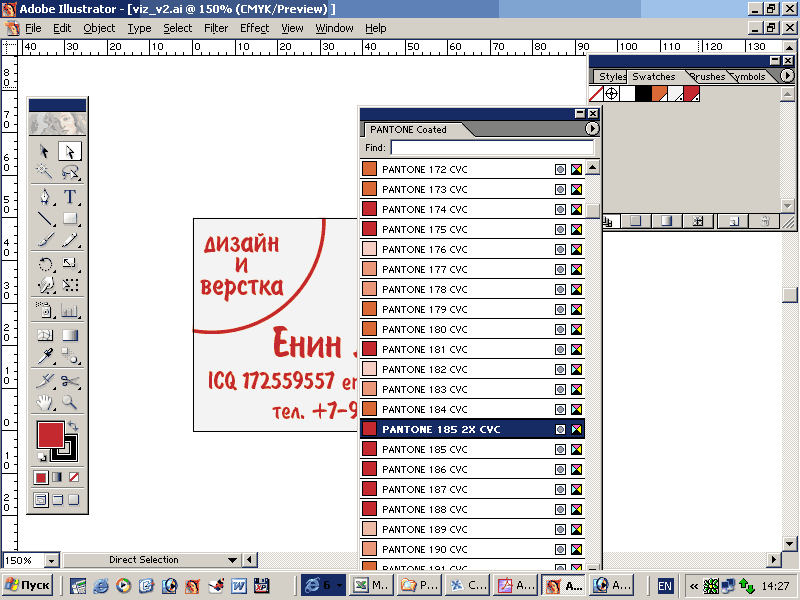Screen dimensions: 800x600
Task: Select the Pencil tool
Action: pyautogui.click(x=70, y=239)
